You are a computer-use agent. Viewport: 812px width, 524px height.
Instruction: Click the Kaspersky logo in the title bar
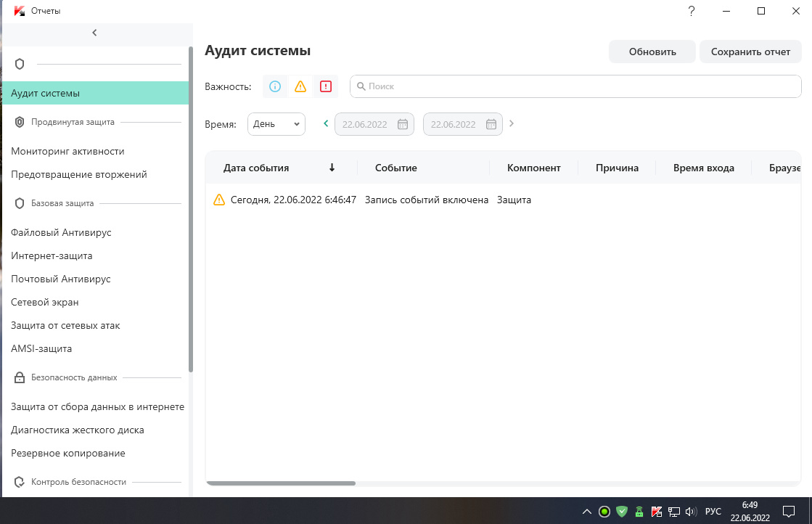tap(20, 11)
